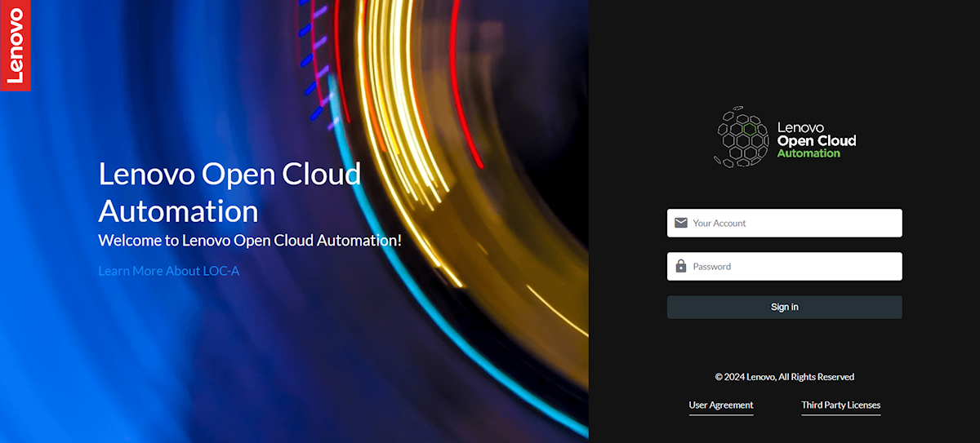
Task: Open Learn More About LOC-A link
Action: point(168,270)
